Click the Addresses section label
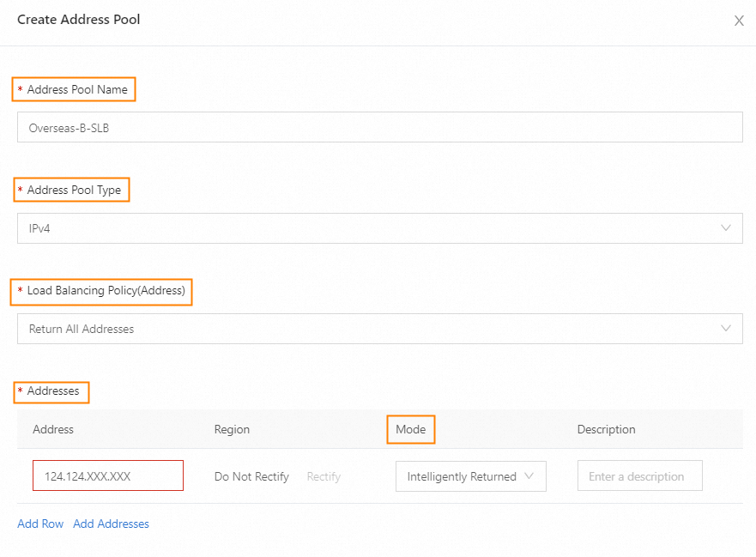The width and height of the screenshot is (756, 557). click(x=53, y=391)
